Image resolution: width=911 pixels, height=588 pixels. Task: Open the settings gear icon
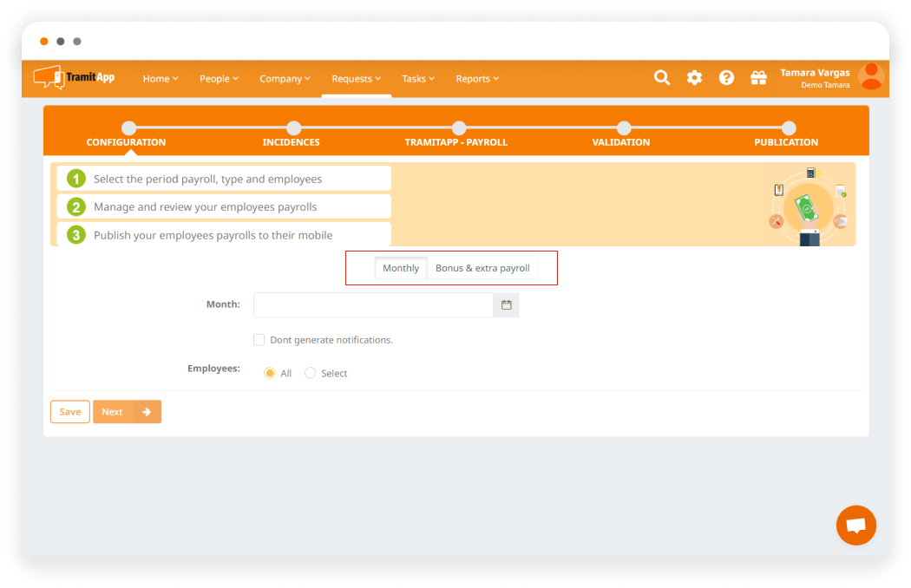(694, 78)
